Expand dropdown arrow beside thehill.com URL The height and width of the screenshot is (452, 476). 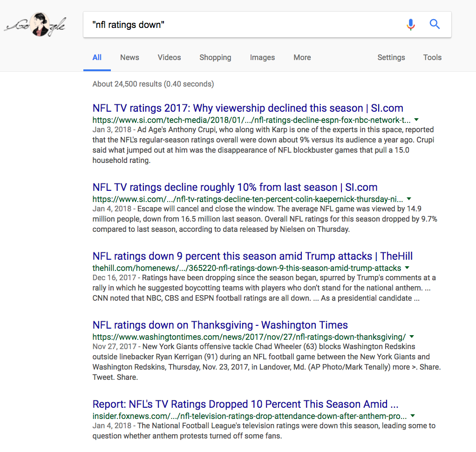407,268
